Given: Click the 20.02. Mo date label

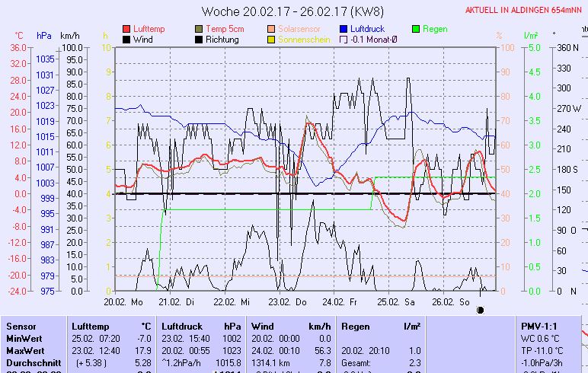Looking at the screenshot, I should (123, 301).
